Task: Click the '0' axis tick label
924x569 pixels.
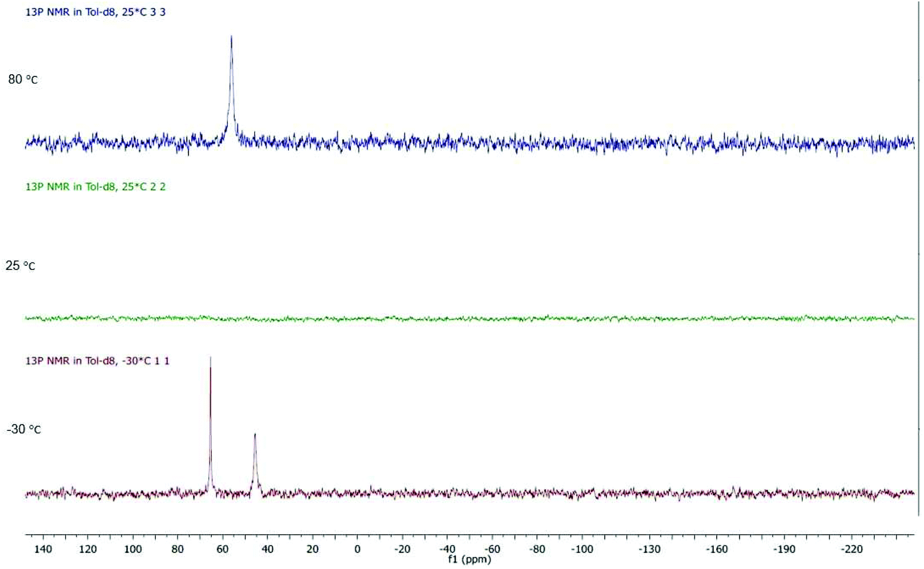Action: point(357,549)
